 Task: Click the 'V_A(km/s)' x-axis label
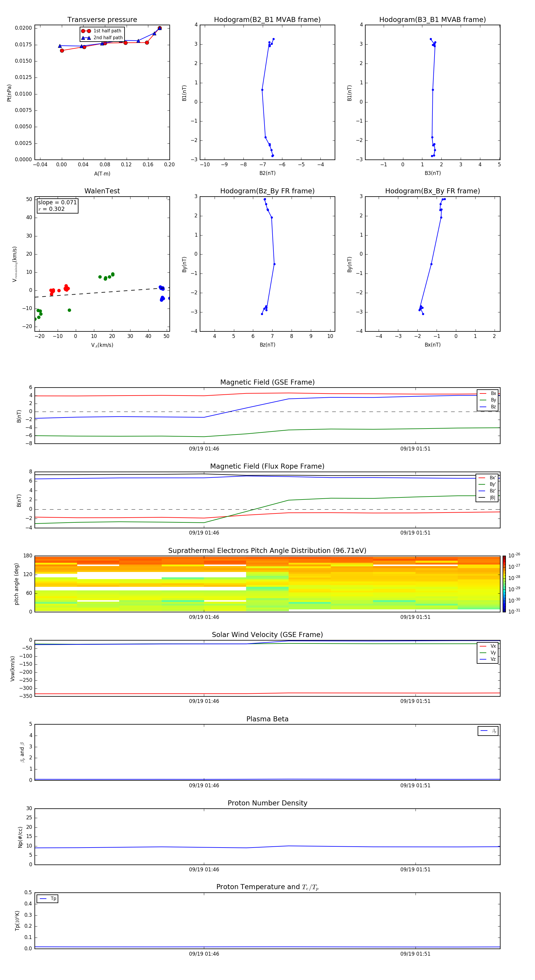[x=102, y=345]
